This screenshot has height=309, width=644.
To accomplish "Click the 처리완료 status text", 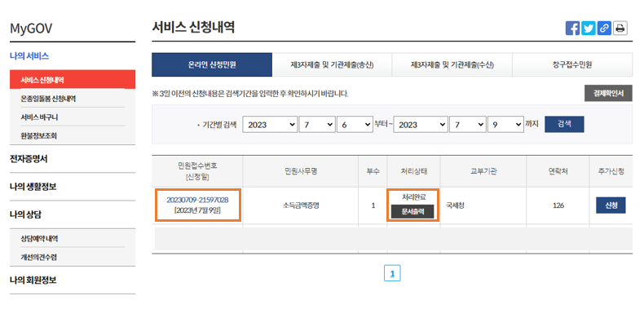I will coord(413,197).
